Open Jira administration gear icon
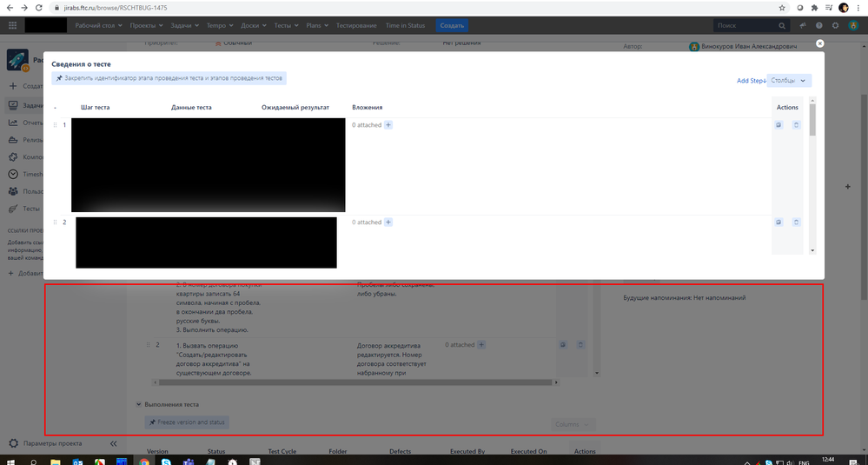The width and height of the screenshot is (868, 465). click(835, 25)
